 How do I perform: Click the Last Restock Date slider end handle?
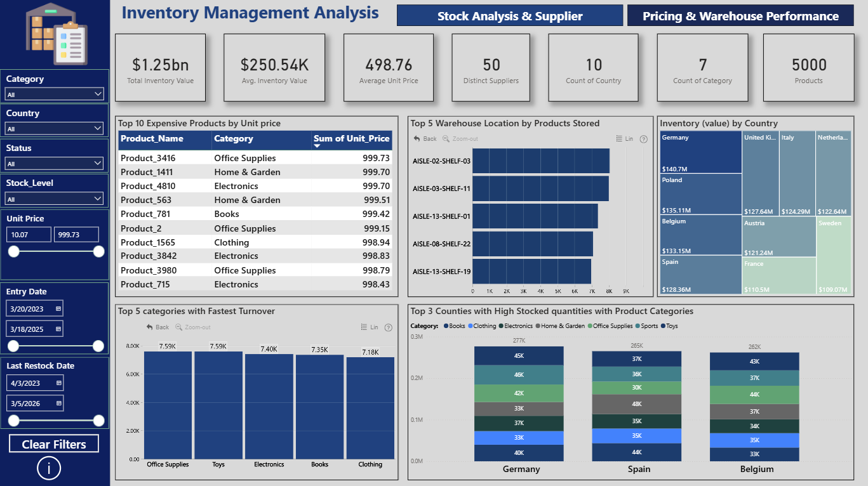(x=98, y=420)
